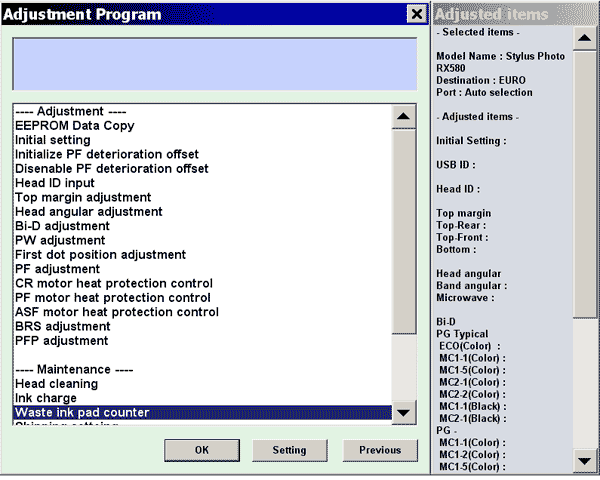Viewport: 600px width, 480px height.
Task: Click the Microwave : entry
Action: click(x=465, y=298)
